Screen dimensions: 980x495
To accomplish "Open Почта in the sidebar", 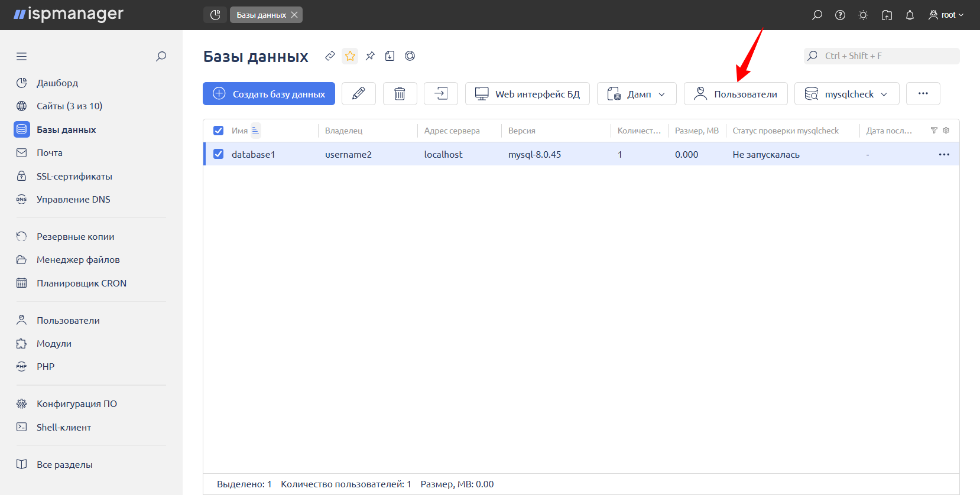I will coord(50,153).
